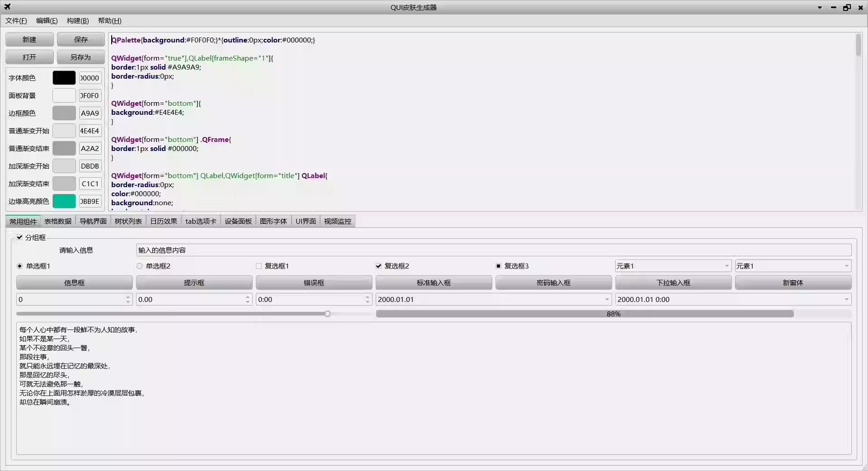The height and width of the screenshot is (471, 868).
Task: Click the horizontal slider handle
Action: tap(327, 314)
